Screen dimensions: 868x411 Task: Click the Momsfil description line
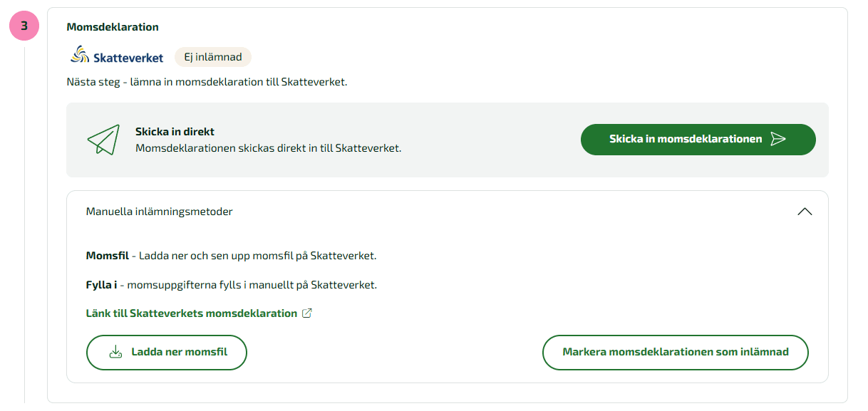(231, 255)
